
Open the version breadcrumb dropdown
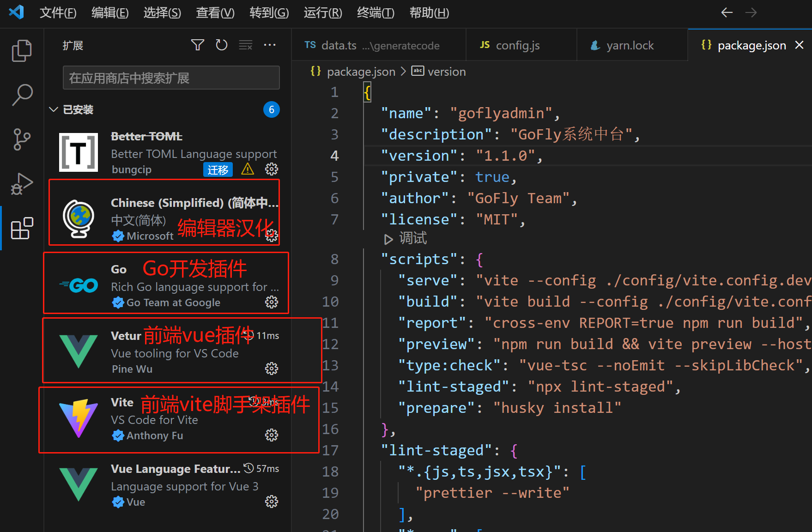(x=446, y=72)
